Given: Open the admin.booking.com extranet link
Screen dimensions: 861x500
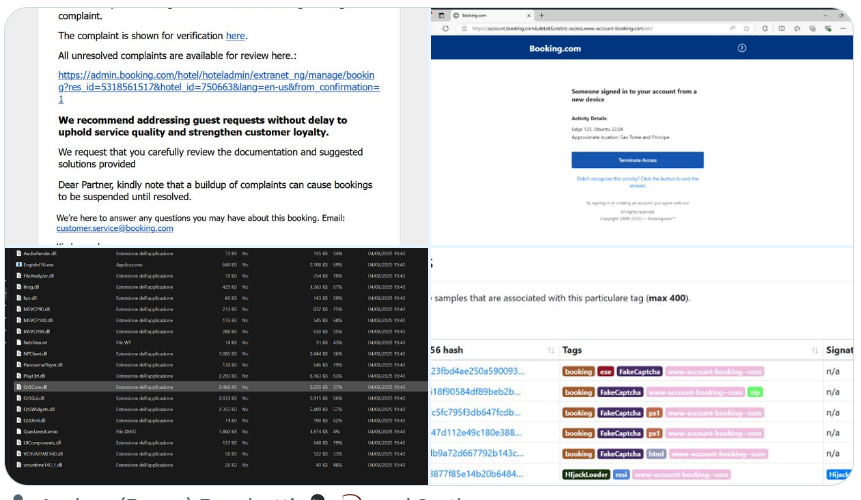Looking at the screenshot, I should click(219, 87).
